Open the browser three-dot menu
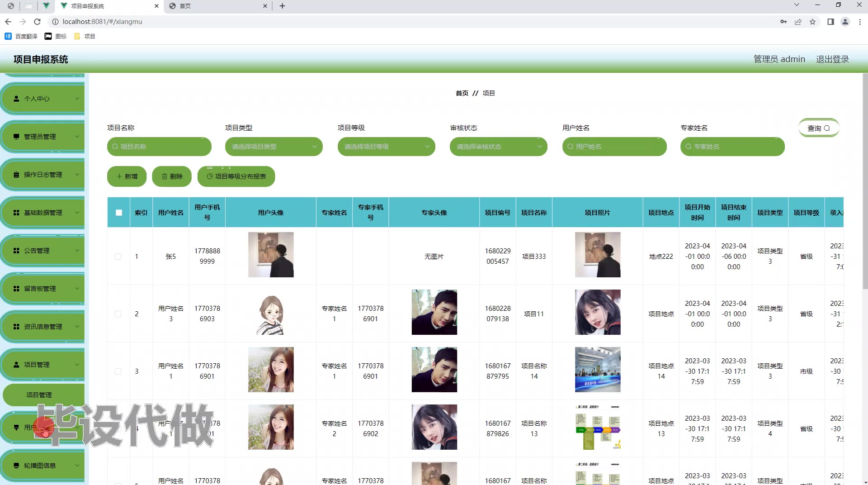This screenshot has height=485, width=868. point(860,22)
